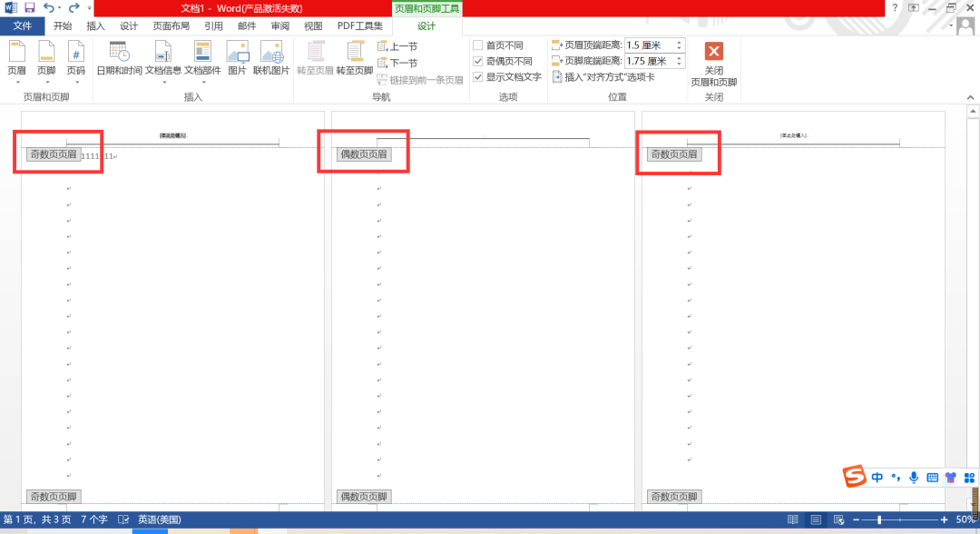Open the 文档信息 document info menu
Viewport: 980px width, 534px height.
coord(163,62)
